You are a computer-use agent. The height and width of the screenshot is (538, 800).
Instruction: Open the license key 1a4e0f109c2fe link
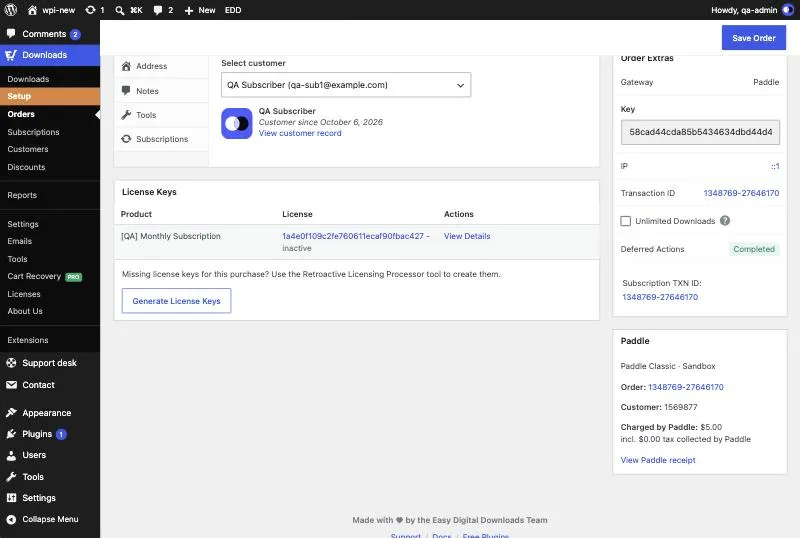[353, 236]
